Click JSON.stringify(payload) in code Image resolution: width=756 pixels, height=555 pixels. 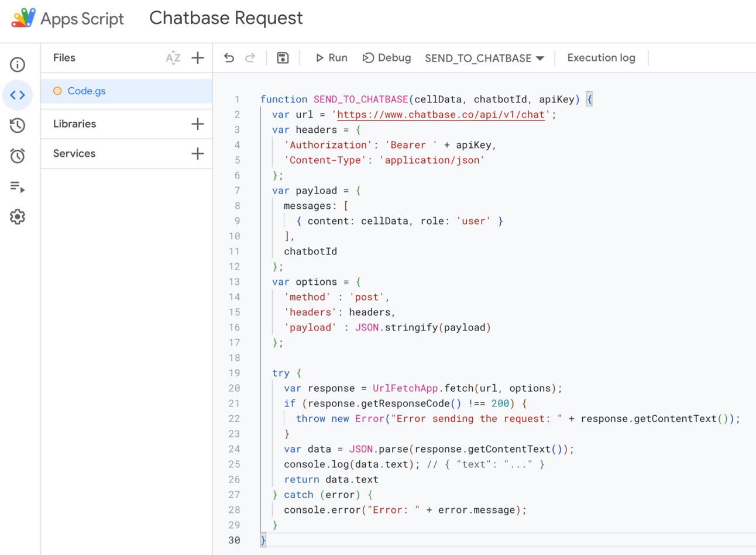coord(422,328)
